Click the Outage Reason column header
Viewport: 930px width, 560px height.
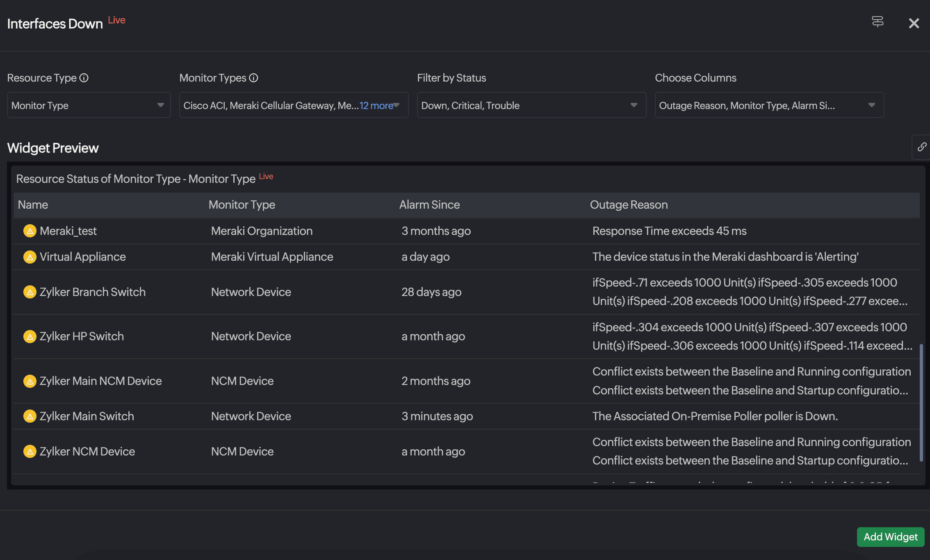[629, 205]
